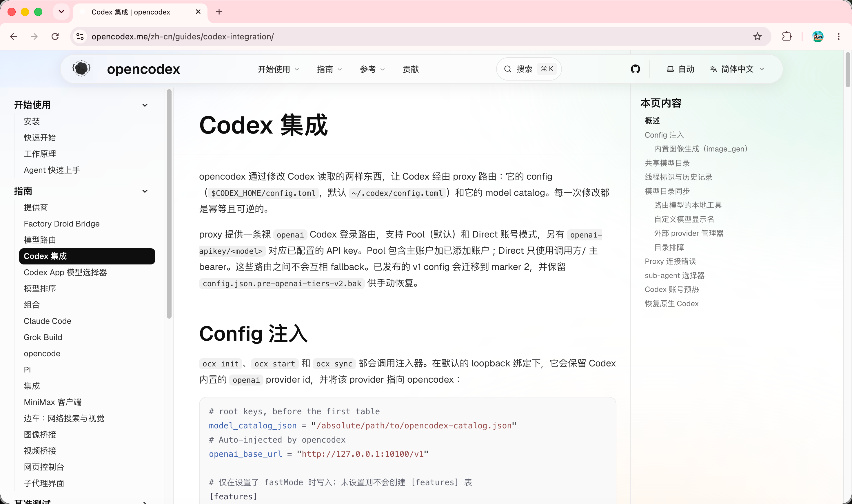
Task: Expand the 指南 navigation menu
Action: point(329,69)
